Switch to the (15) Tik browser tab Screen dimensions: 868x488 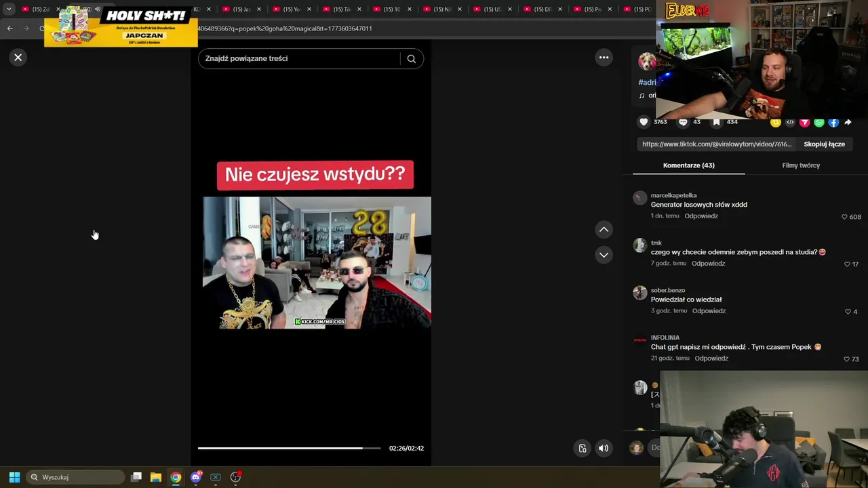pyautogui.click(x=342, y=9)
